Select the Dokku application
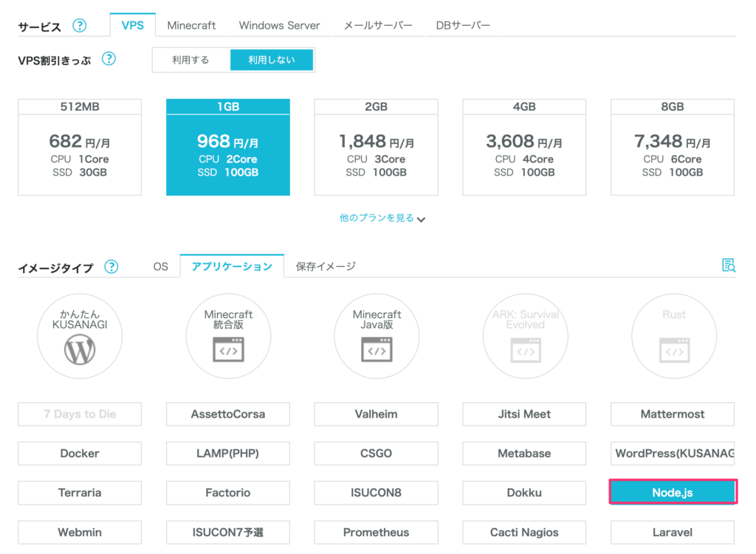756x554 pixels. [x=524, y=493]
